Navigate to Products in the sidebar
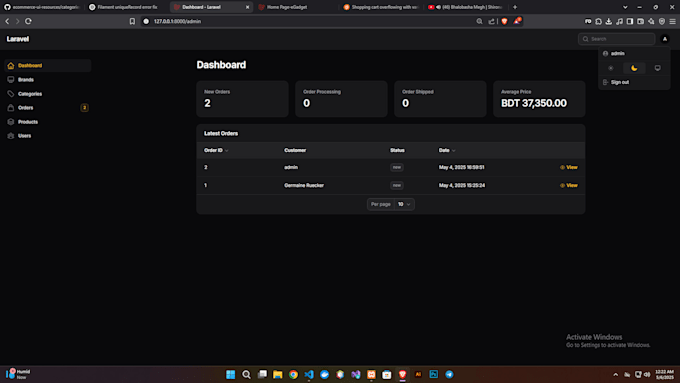 [48, 122]
